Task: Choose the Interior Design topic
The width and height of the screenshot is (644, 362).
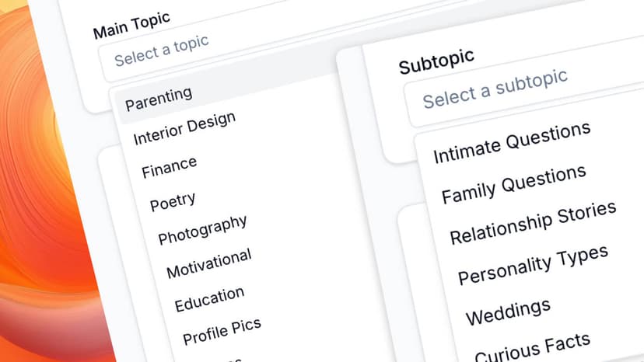Action: pos(184,128)
